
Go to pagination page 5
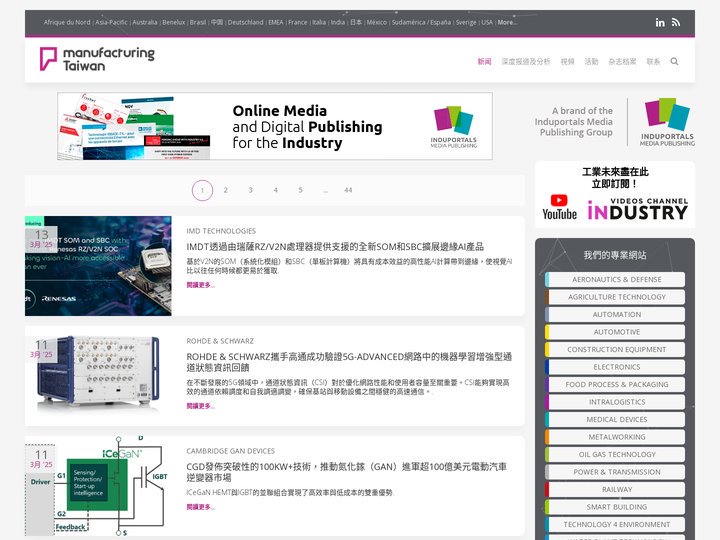(300, 190)
